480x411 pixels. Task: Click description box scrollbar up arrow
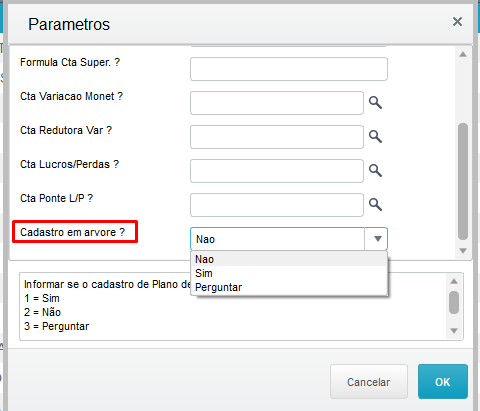454,281
